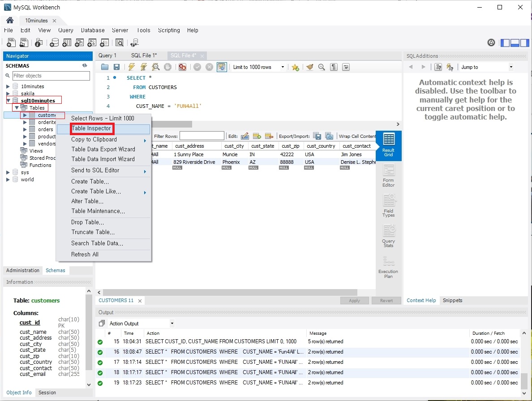Open the object inspector icon in main toolbar
532x401 pixels.
tap(39, 43)
